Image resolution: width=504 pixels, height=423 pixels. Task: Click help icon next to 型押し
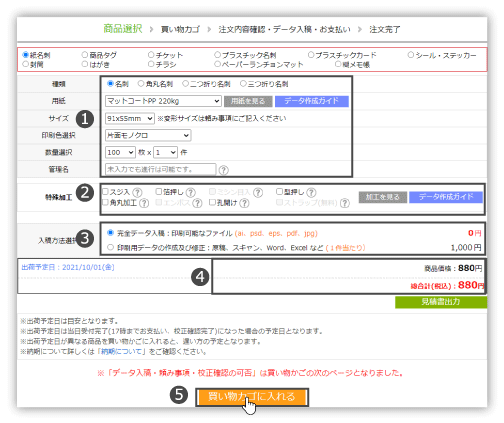click(x=311, y=192)
